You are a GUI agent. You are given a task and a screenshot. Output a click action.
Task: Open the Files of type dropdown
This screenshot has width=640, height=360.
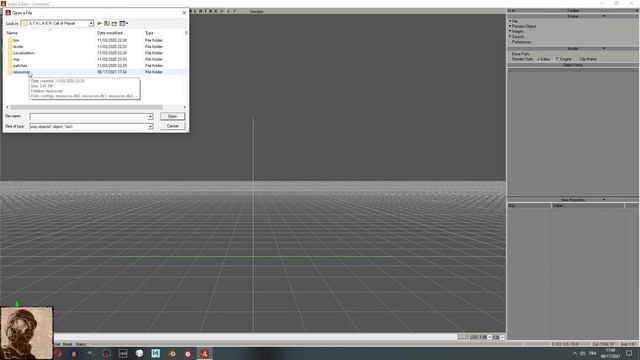pos(150,127)
